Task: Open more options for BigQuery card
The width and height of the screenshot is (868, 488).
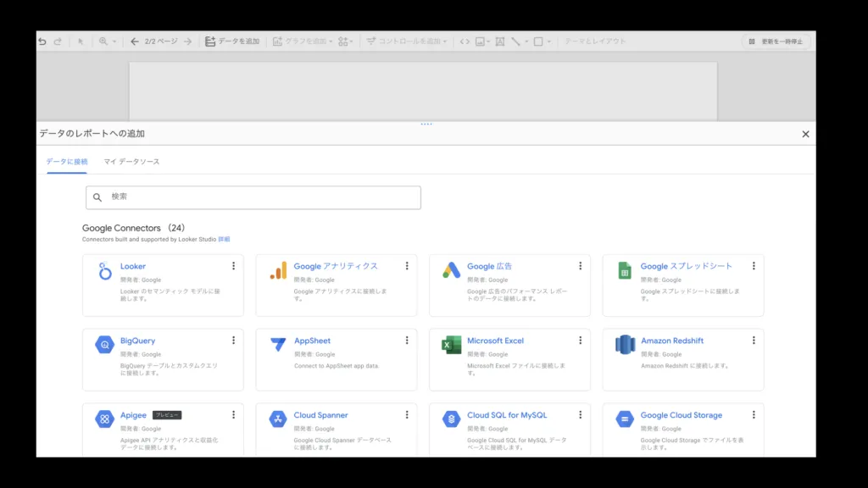Action: coord(234,341)
